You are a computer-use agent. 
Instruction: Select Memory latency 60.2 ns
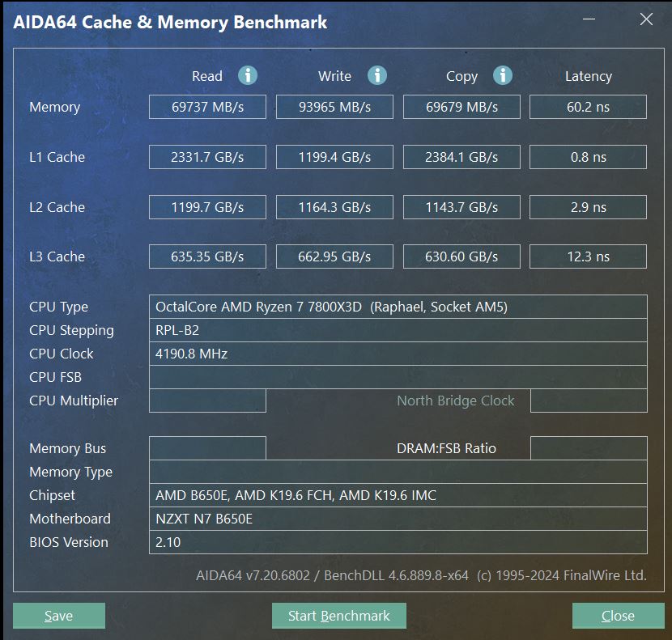pyautogui.click(x=588, y=107)
